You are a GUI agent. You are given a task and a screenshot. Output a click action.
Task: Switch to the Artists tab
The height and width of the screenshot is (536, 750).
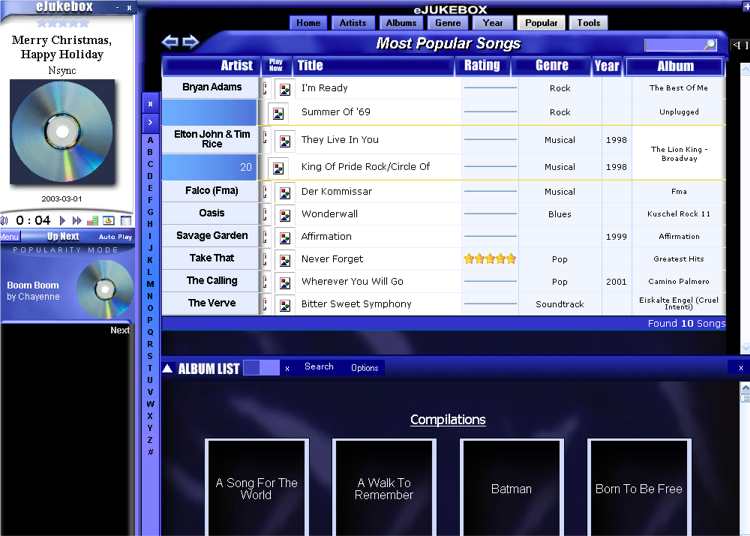click(x=353, y=23)
